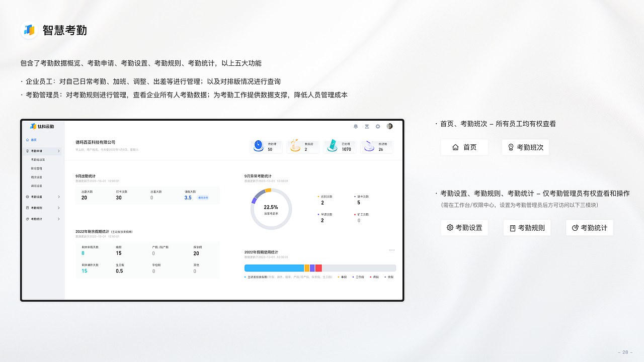Click the icon beside sidebar 考勤申请
This screenshot has height=362, width=644.
click(27, 151)
